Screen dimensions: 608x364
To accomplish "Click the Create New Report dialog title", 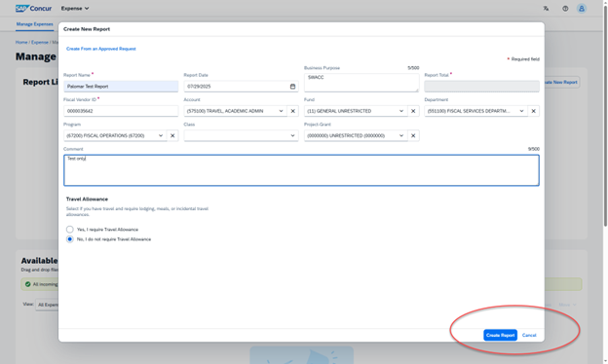I will click(87, 29).
